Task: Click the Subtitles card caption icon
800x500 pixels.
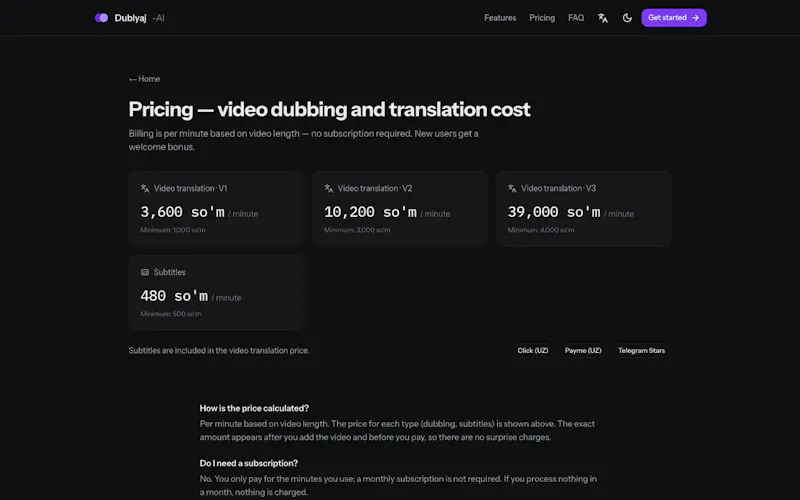Action: click(x=145, y=272)
